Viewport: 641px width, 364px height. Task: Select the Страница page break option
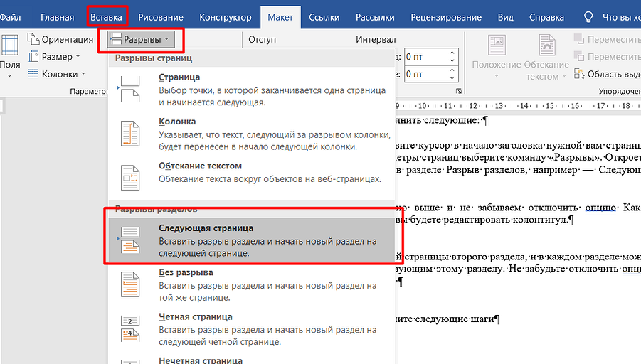(252, 90)
